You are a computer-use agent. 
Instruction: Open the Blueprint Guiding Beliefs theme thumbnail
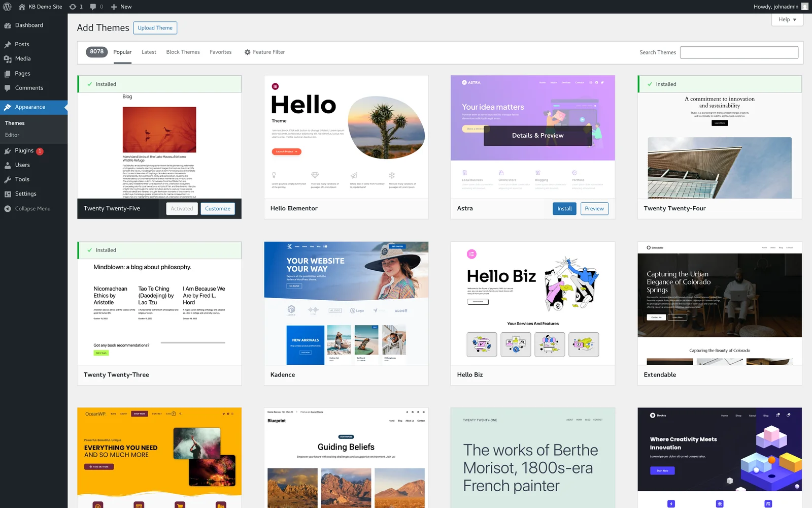[x=346, y=458]
